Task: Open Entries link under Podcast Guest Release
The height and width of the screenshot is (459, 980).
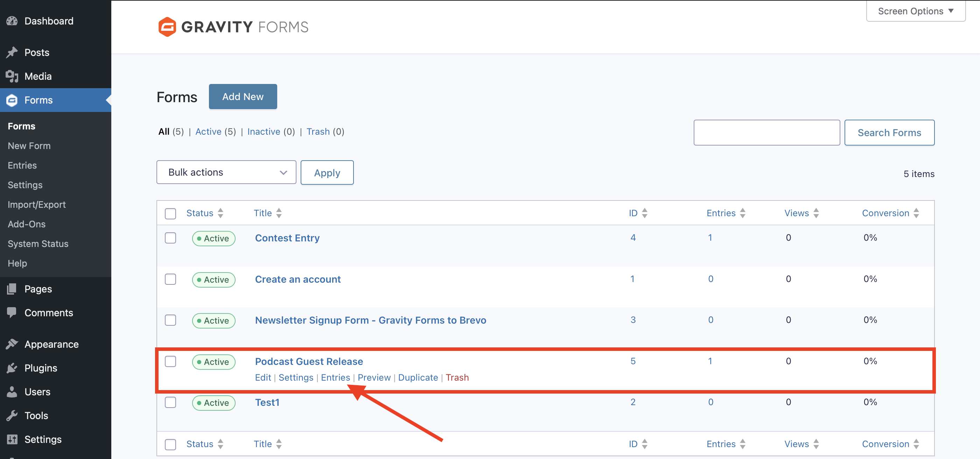Action: click(x=336, y=377)
